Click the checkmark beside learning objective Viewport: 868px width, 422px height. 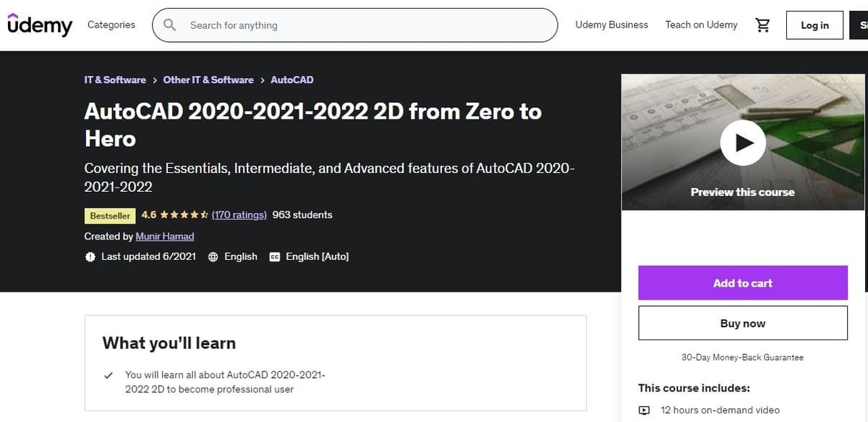coord(109,375)
